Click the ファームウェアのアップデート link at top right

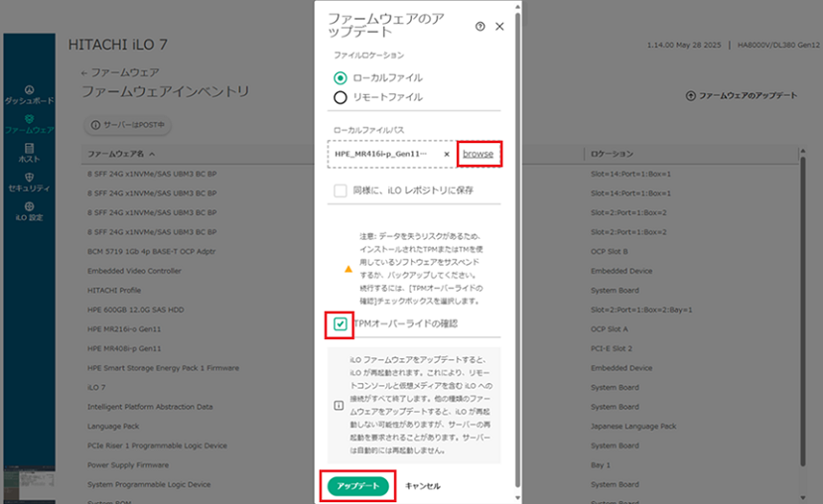tap(742, 95)
